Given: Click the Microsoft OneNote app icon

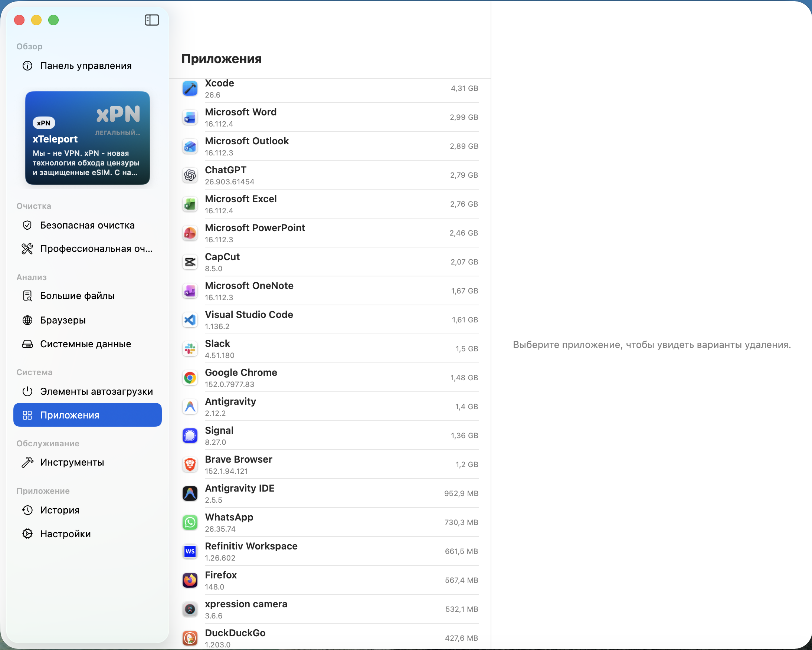Looking at the screenshot, I should pyautogui.click(x=190, y=291).
